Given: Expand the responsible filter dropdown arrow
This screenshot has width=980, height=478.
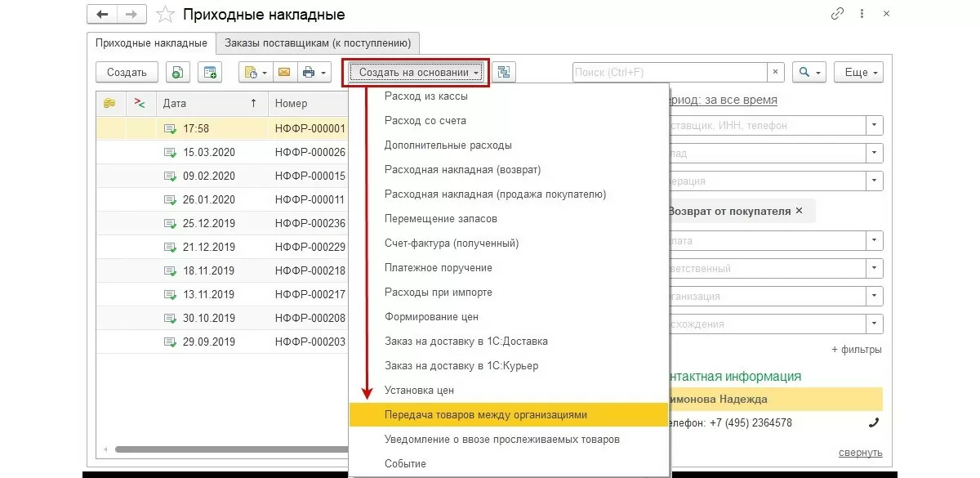Looking at the screenshot, I should (x=875, y=268).
